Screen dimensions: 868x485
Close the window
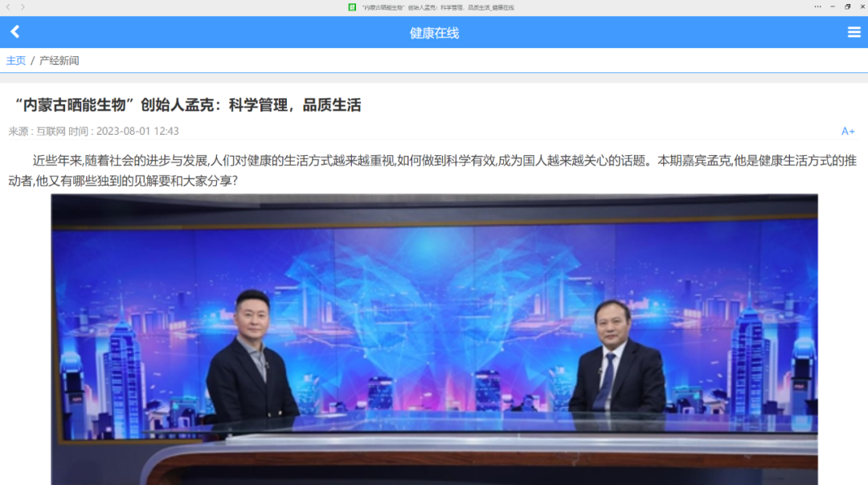point(862,6)
